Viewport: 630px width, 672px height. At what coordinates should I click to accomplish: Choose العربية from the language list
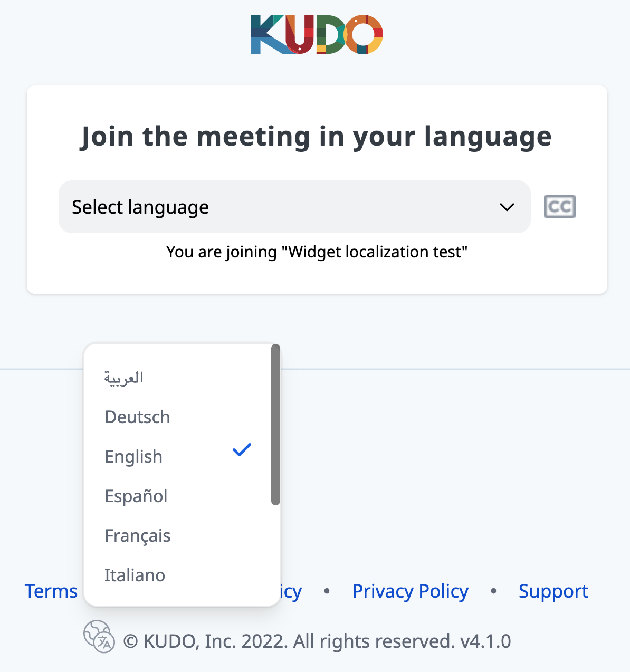(124, 378)
